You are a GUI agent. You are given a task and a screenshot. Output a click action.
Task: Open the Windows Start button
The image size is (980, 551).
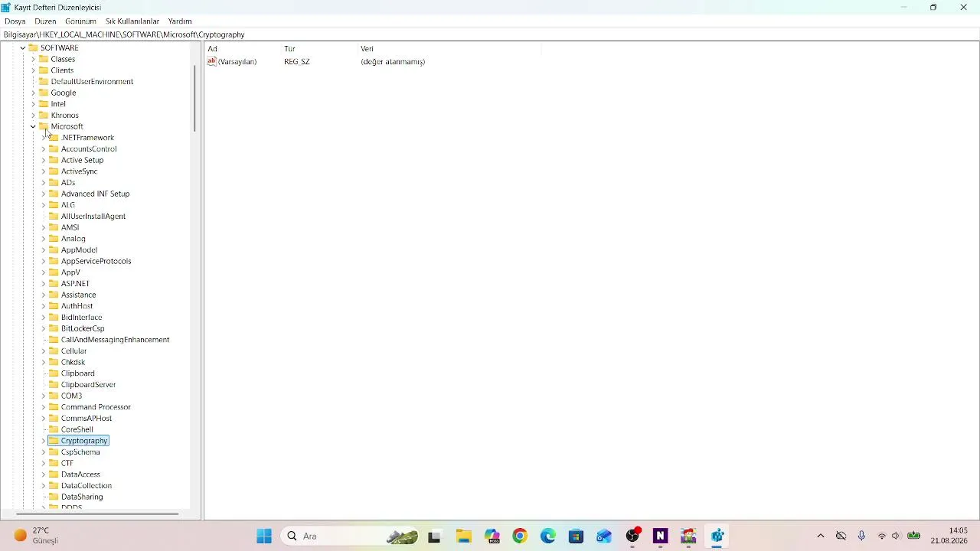click(264, 536)
